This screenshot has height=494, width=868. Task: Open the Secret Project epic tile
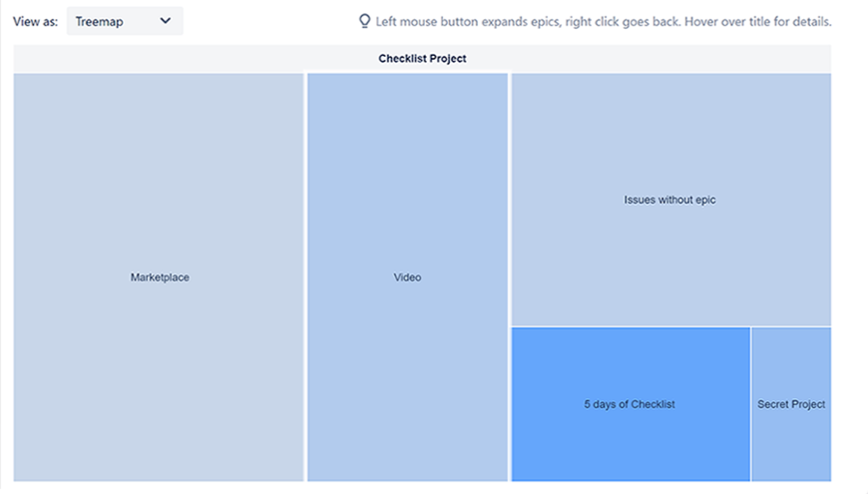(x=791, y=439)
